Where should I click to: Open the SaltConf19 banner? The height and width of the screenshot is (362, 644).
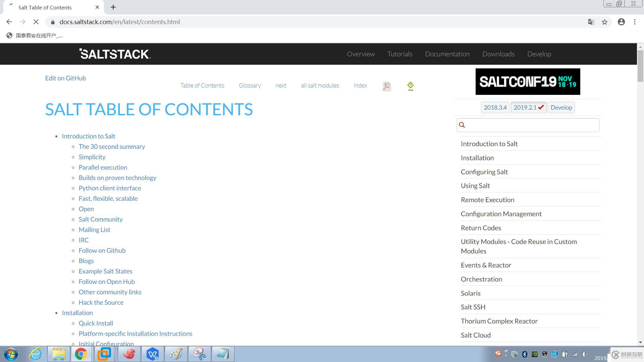click(x=528, y=81)
